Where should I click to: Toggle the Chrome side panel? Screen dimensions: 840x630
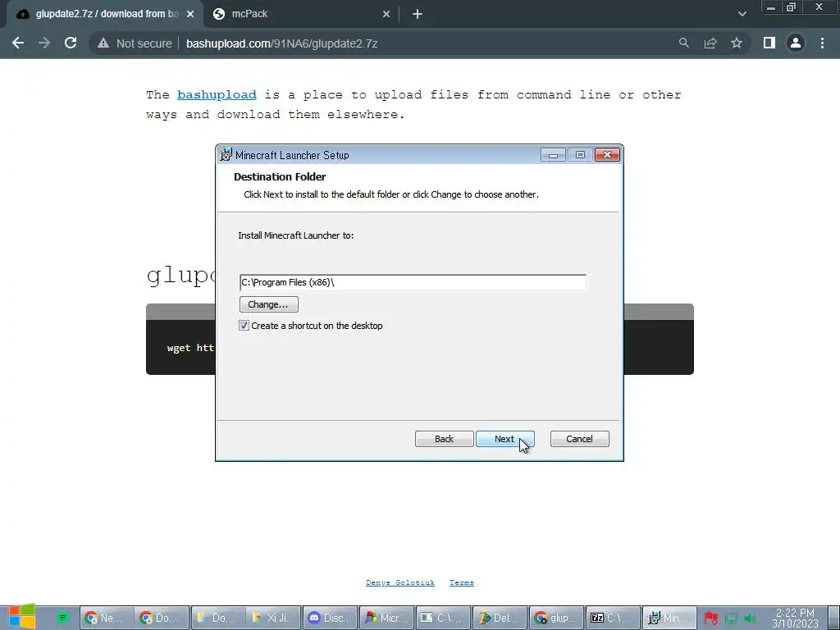[x=769, y=43]
